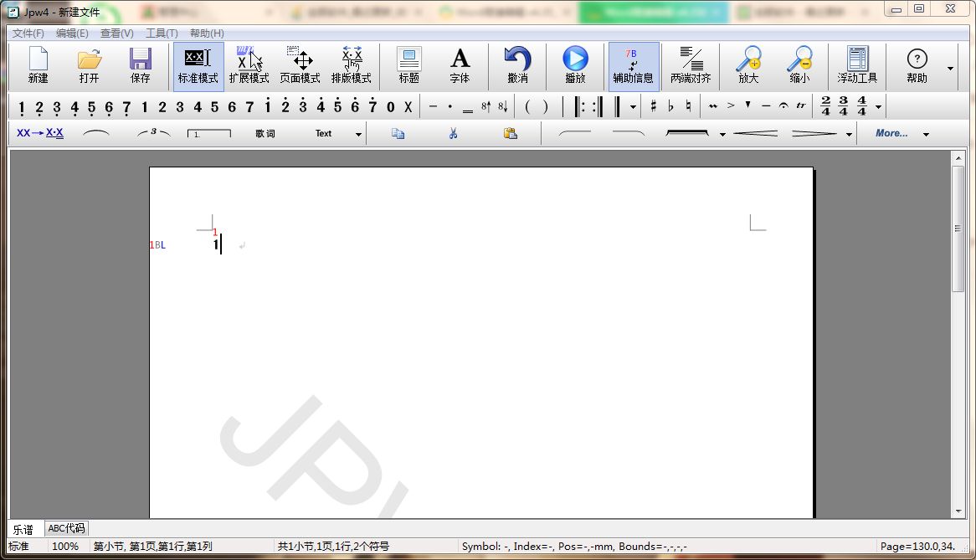
Task: Insert left parenthesis symbol
Action: [527, 106]
